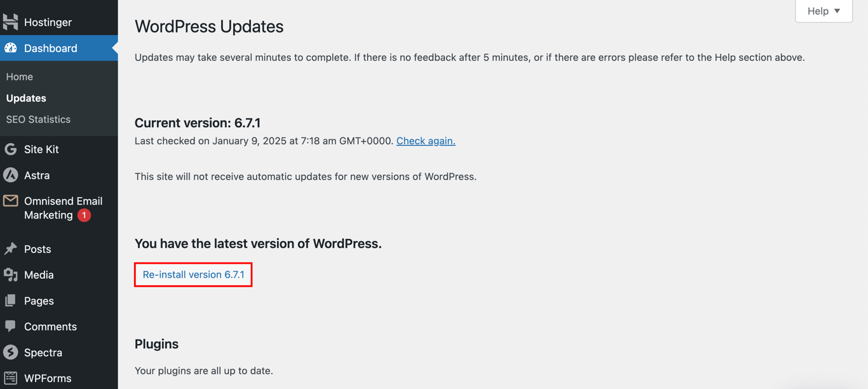Screen dimensions: 868x389
Task: Open Media library via its icon
Action: (11, 275)
